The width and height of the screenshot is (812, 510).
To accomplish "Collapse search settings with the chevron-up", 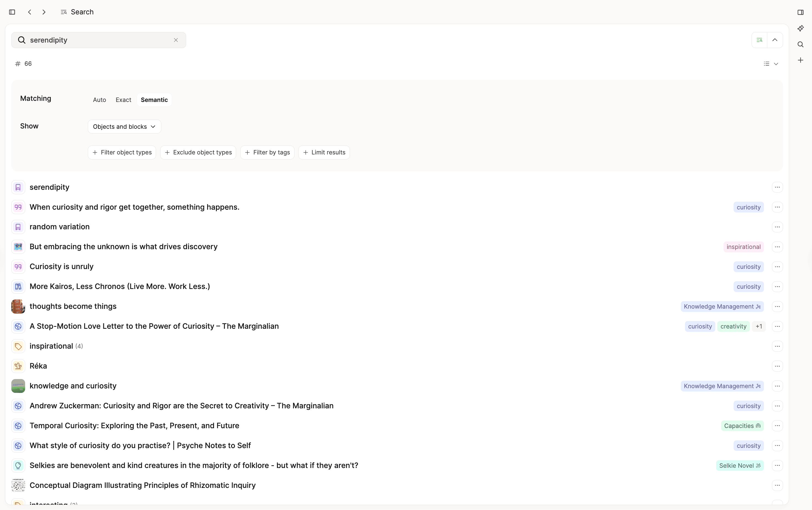I will pyautogui.click(x=775, y=40).
